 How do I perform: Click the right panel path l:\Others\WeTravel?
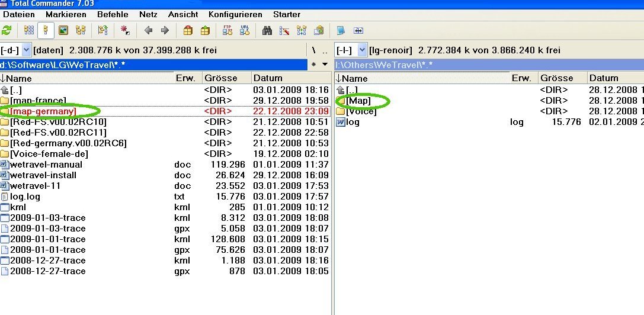pos(489,65)
